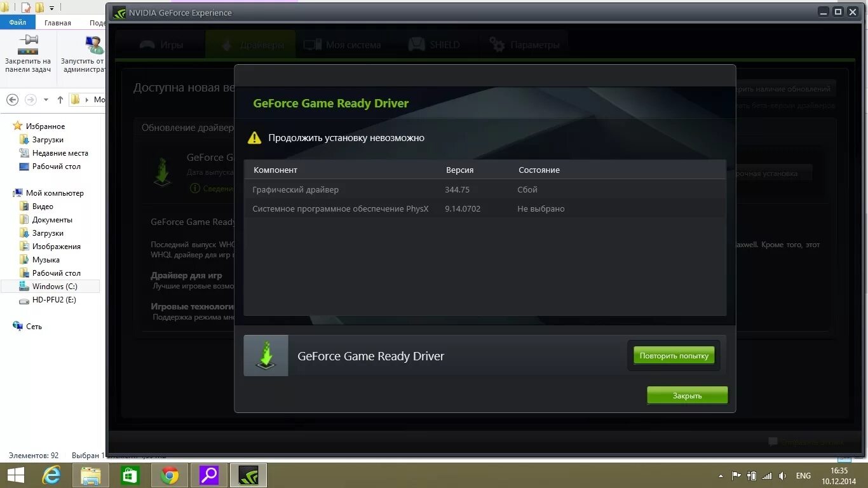Image resolution: width=868 pixels, height=488 pixels.
Task: Launch Internet Explorer from taskbar
Action: [x=51, y=475]
